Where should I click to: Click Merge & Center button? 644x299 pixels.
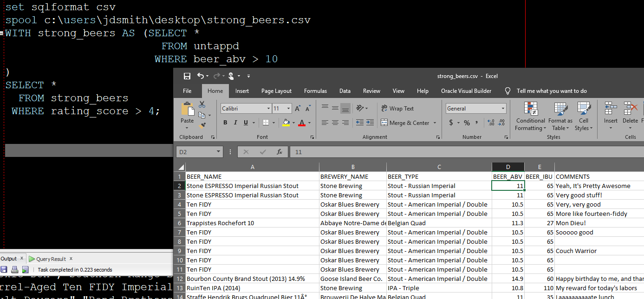[405, 123]
